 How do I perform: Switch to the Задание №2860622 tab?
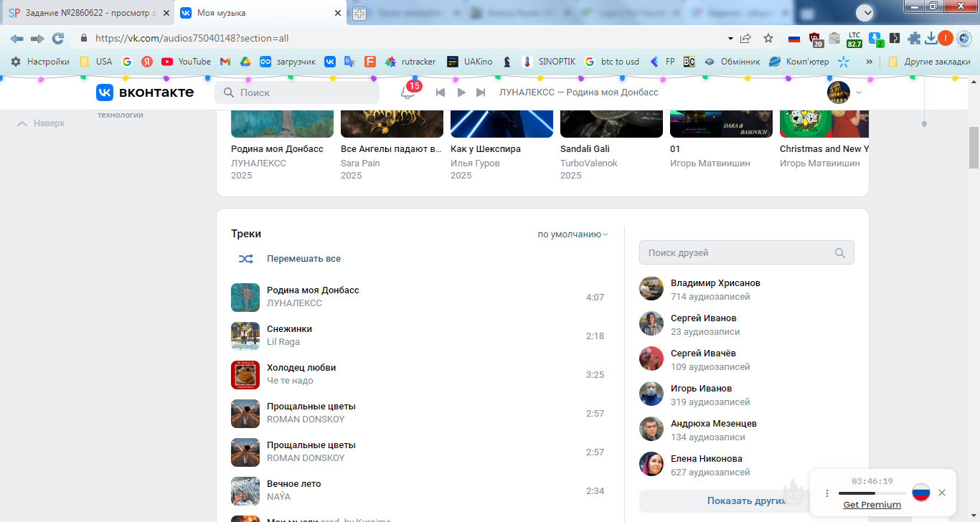click(89, 13)
